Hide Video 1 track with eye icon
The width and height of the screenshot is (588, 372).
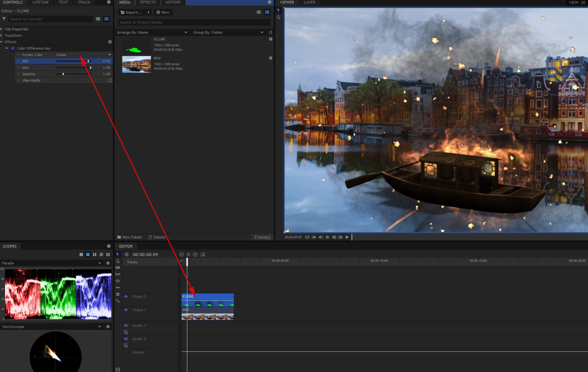(x=126, y=310)
